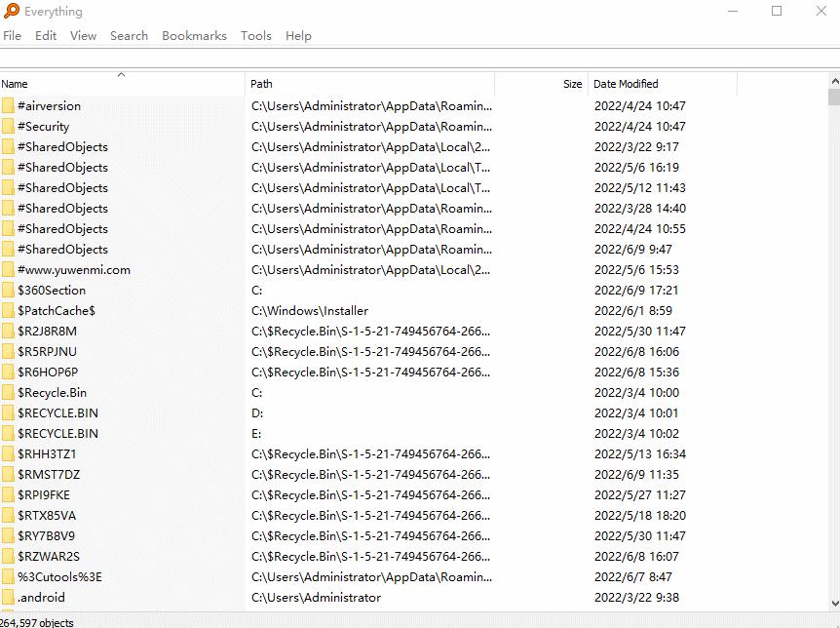Click the folder icon for #airversion
This screenshot has height=628, width=840.
click(x=8, y=105)
